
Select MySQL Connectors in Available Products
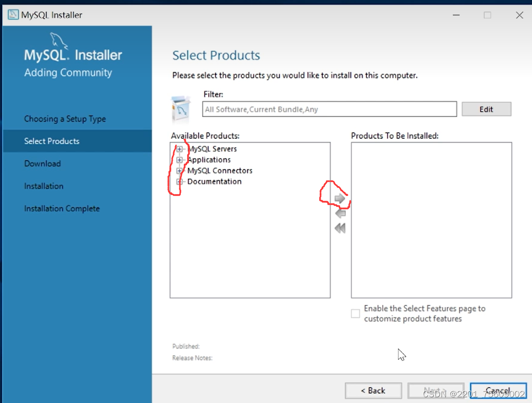pos(220,171)
